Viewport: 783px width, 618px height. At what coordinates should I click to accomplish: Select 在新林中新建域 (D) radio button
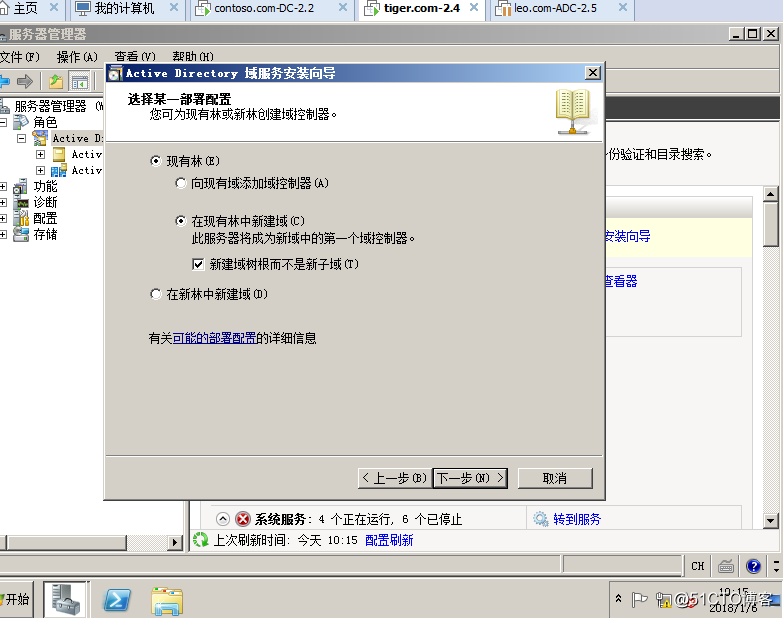click(x=156, y=294)
